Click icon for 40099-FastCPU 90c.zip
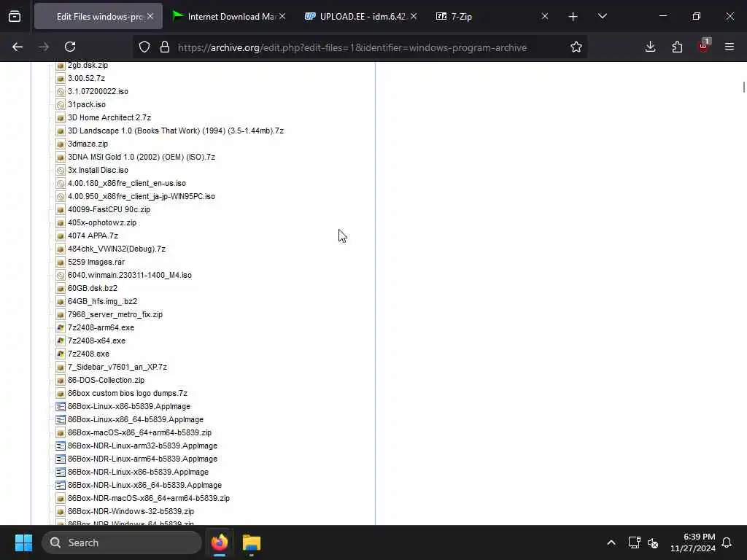 (x=61, y=209)
